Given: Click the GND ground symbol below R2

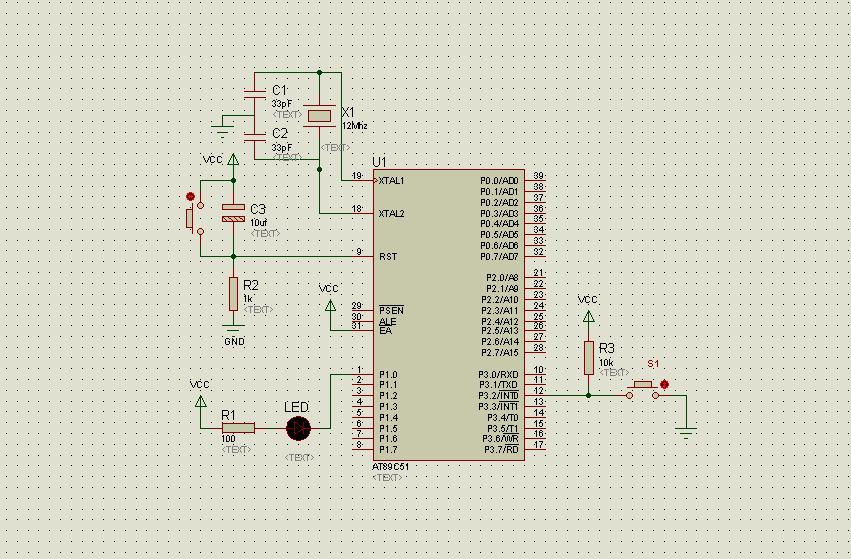Looking at the screenshot, I should [233, 328].
